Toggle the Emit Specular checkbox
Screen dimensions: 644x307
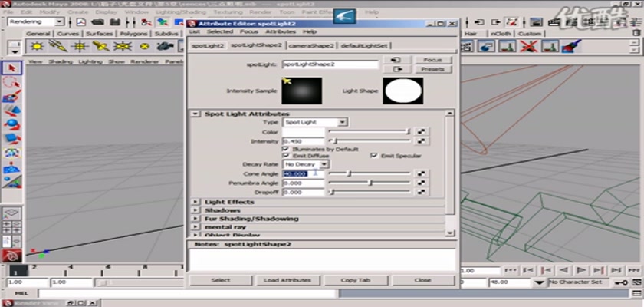pos(374,156)
